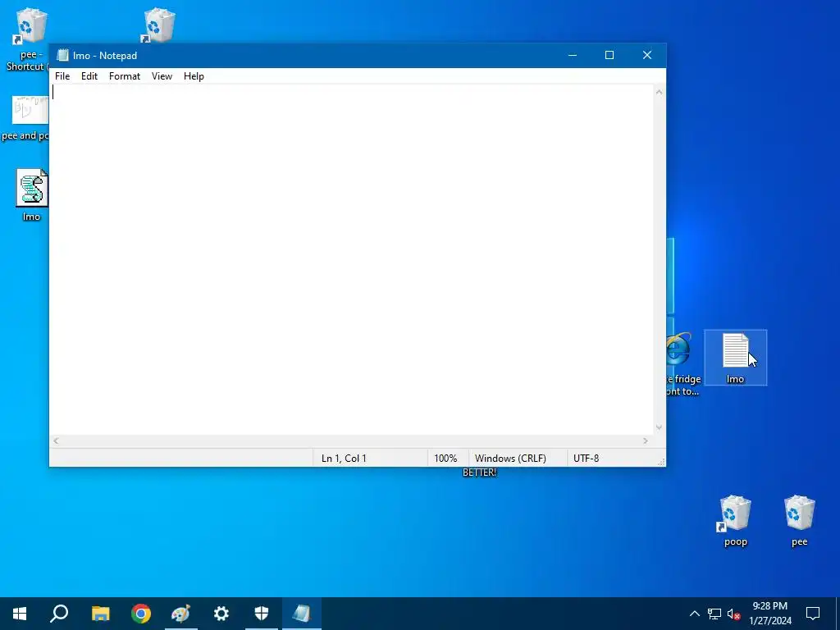This screenshot has width=840, height=630.
Task: Open the clock showing 9:28 PM
Action: [x=769, y=614]
